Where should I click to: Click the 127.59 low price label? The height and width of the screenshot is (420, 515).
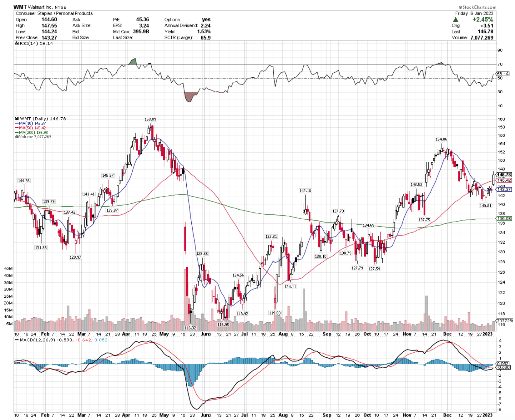coord(375,269)
